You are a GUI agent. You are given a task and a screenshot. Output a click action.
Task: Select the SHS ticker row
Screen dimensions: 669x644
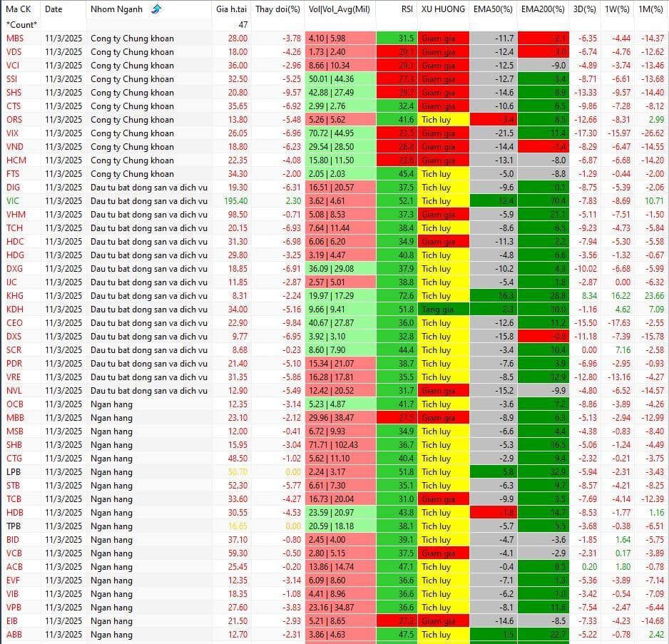tap(334, 93)
